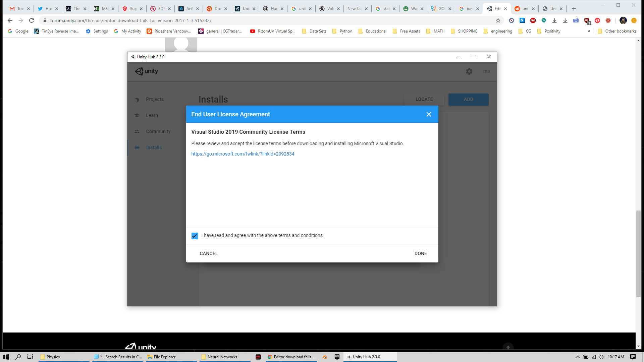Open the Windows notification center icon
The width and height of the screenshot is (644, 362).
(x=633, y=357)
